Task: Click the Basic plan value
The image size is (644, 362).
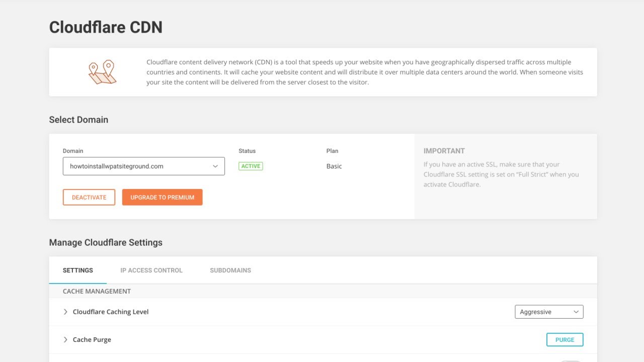Action: [x=334, y=166]
